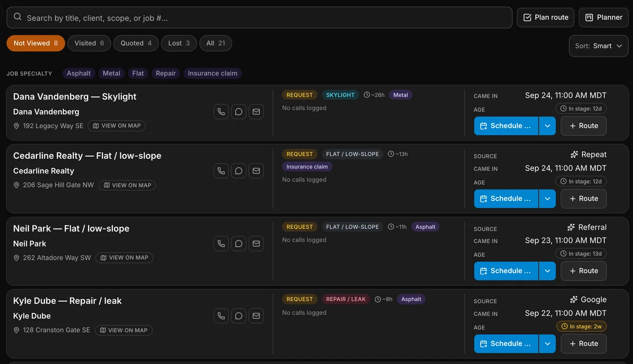This screenshot has width=633, height=364.
Task: Call Neil Park using the phone icon
Action: coord(221,244)
